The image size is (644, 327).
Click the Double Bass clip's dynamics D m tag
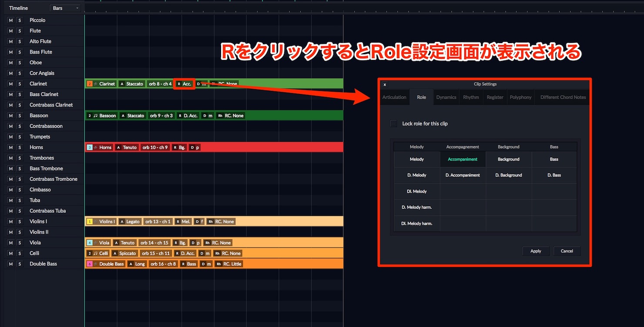pos(207,264)
